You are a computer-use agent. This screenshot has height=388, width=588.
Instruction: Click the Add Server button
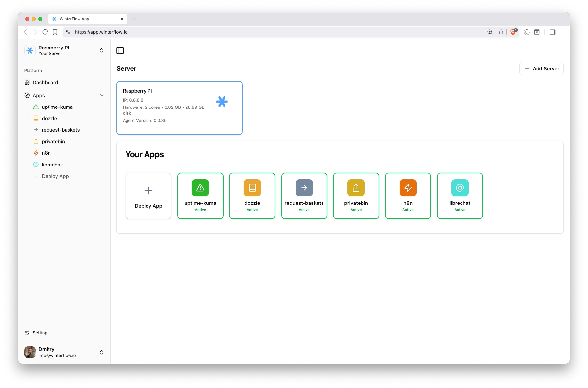[541, 68]
